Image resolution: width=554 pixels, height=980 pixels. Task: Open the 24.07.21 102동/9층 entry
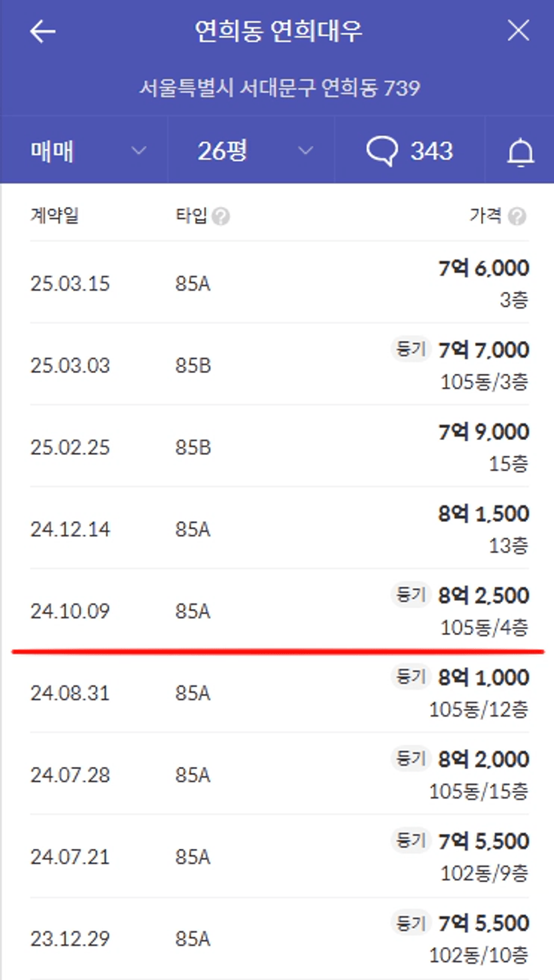(279, 856)
